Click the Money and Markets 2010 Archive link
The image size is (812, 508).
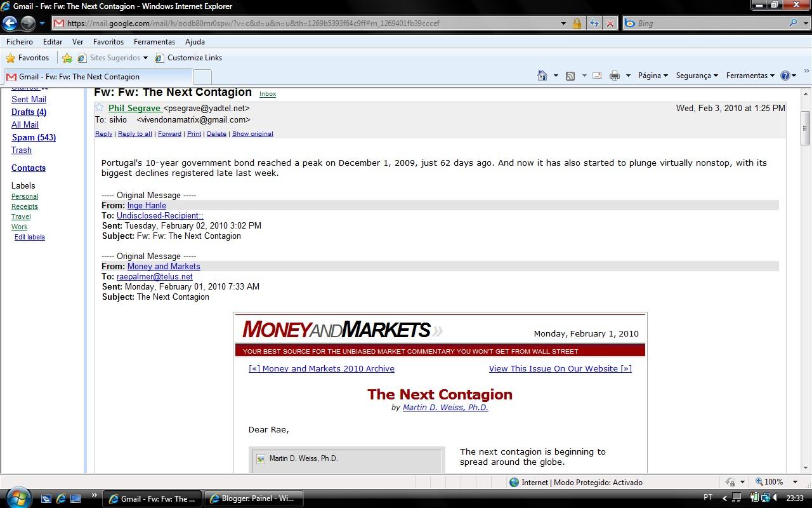point(322,368)
